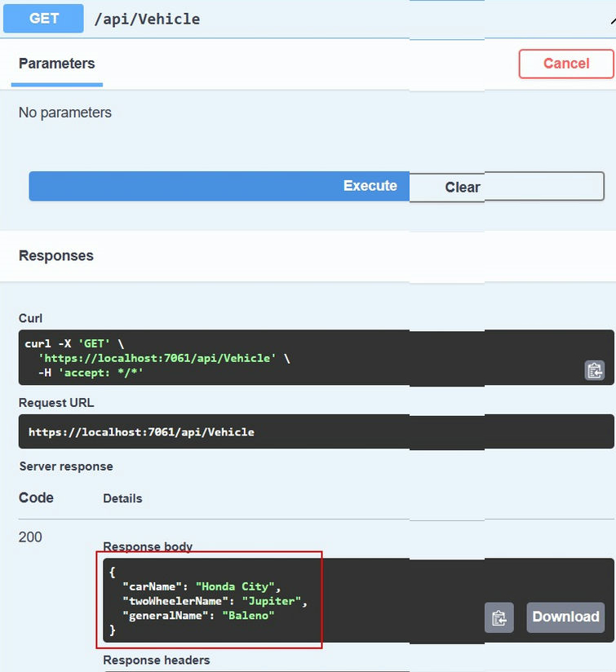Image resolution: width=616 pixels, height=672 pixels.
Task: Click the Honda City value in response
Action: [x=235, y=586]
